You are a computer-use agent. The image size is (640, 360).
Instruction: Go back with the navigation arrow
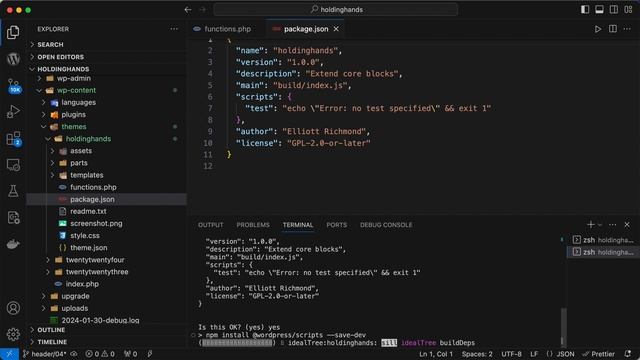(x=188, y=9)
